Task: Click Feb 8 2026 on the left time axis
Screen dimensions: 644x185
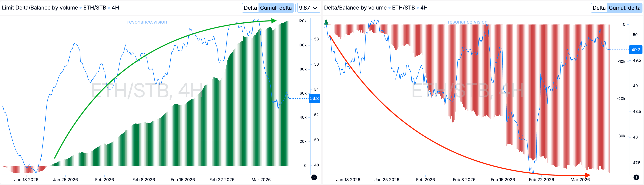Action: pos(144,179)
